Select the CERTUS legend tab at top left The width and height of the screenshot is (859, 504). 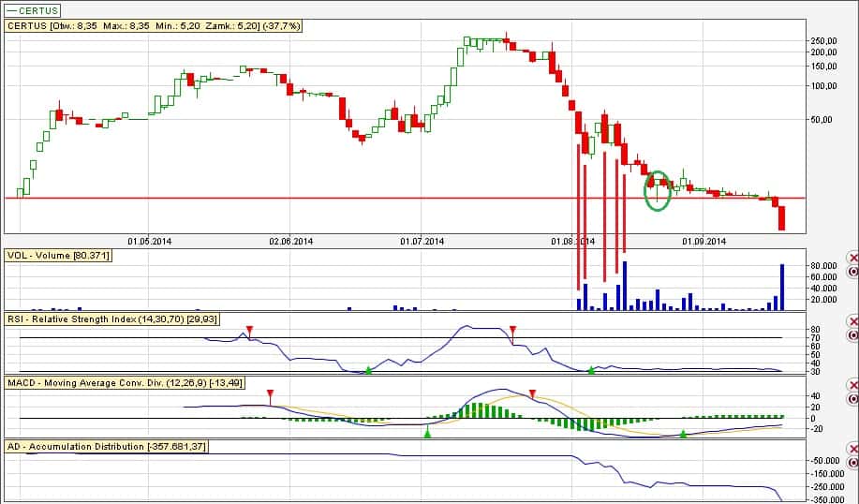pos(33,10)
